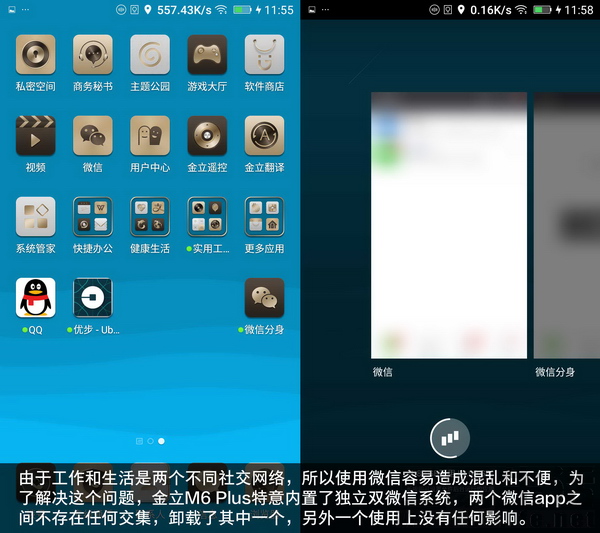This screenshot has height=533, width=600.
Task: Select the 微信 recent task card
Action: [x=449, y=225]
